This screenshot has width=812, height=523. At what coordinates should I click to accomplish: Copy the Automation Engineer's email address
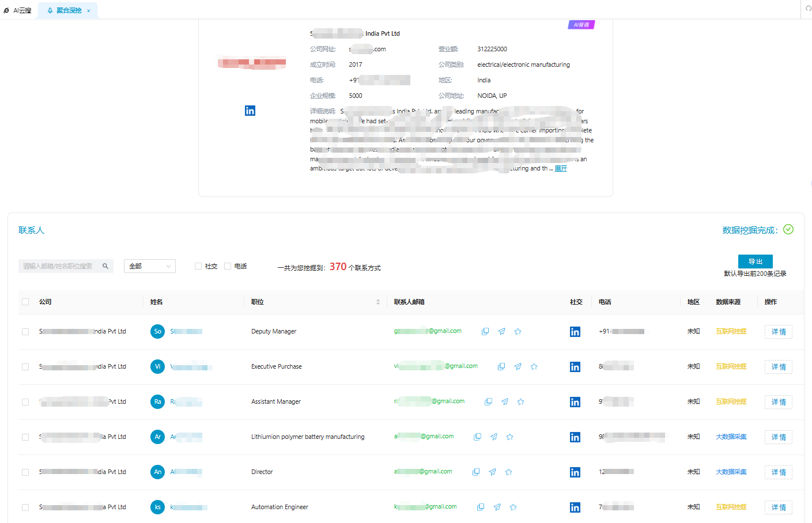481,507
